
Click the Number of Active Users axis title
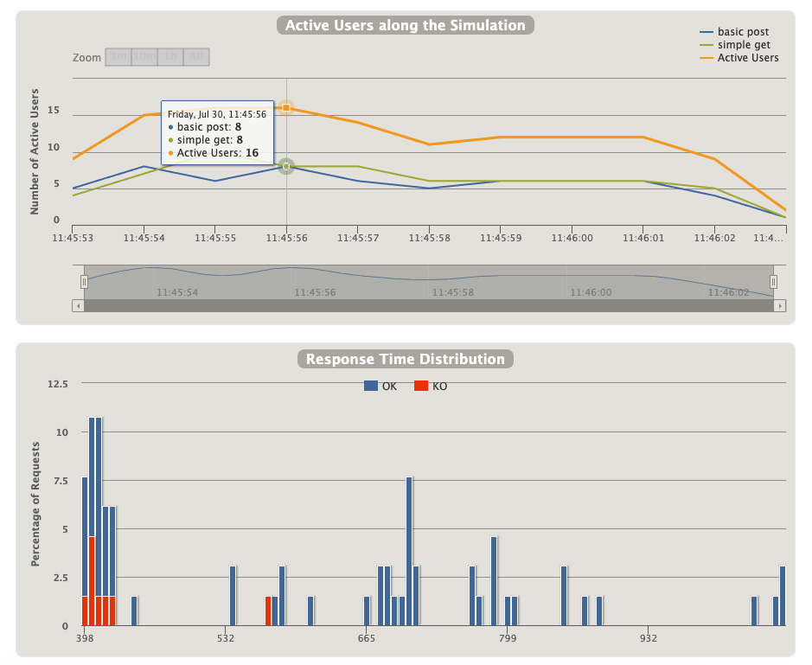pos(35,151)
